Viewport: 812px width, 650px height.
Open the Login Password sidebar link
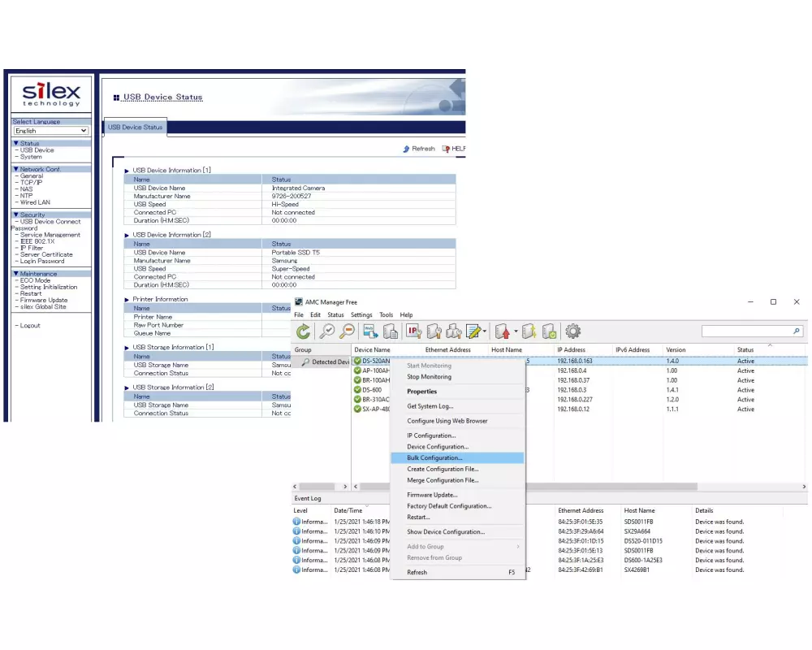pos(42,261)
